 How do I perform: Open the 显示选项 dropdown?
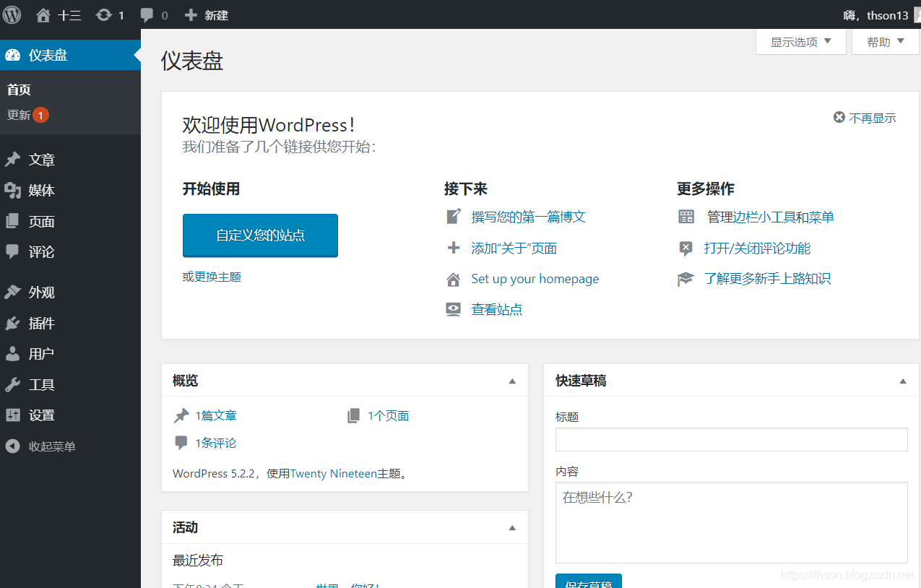[800, 42]
